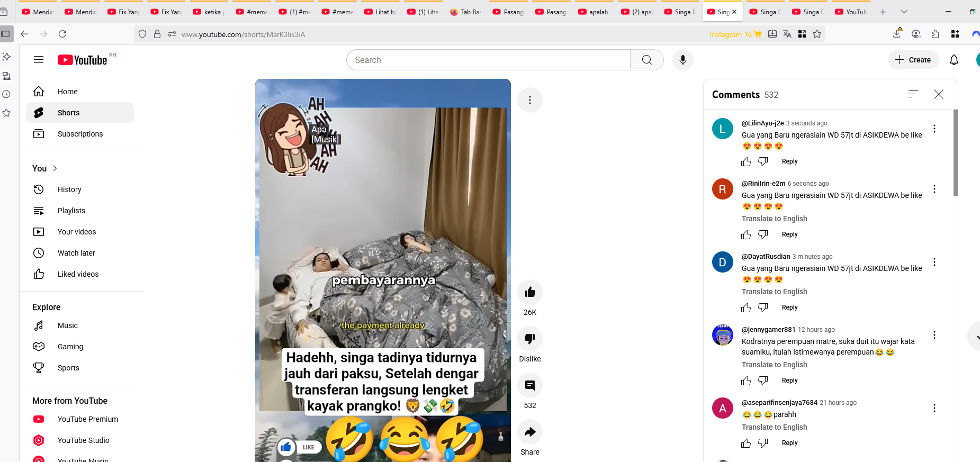Click the Shorts video player
This screenshot has height=462, width=980.
(x=383, y=270)
